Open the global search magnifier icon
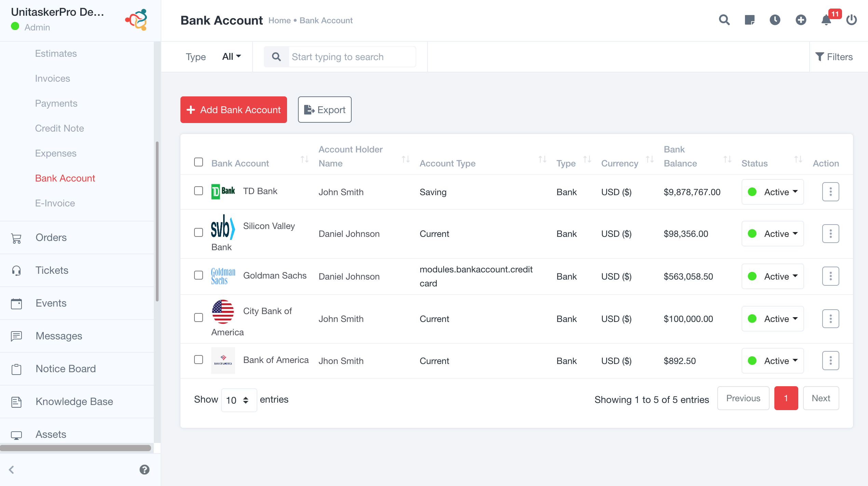Viewport: 868px width, 486px height. pyautogui.click(x=724, y=20)
